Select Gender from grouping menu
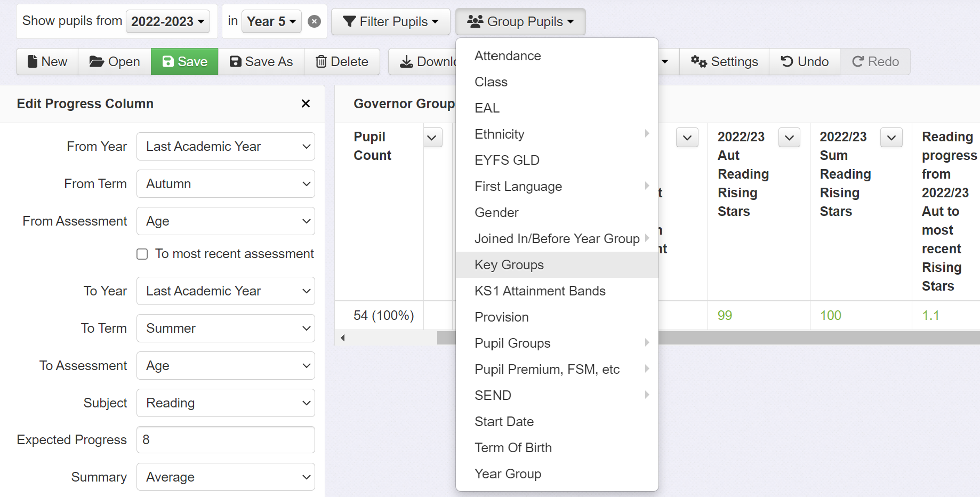The width and height of the screenshot is (980, 497). pyautogui.click(x=557, y=213)
